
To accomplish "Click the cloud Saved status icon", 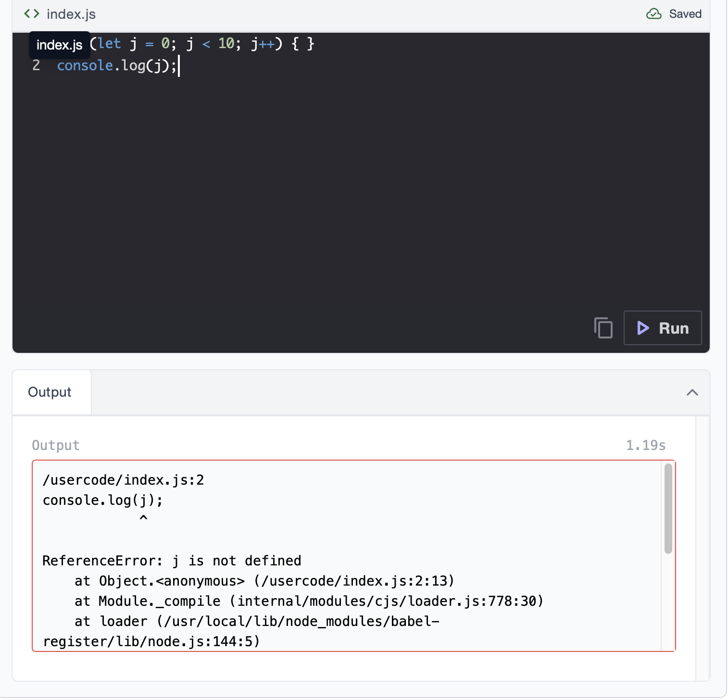I will point(654,13).
